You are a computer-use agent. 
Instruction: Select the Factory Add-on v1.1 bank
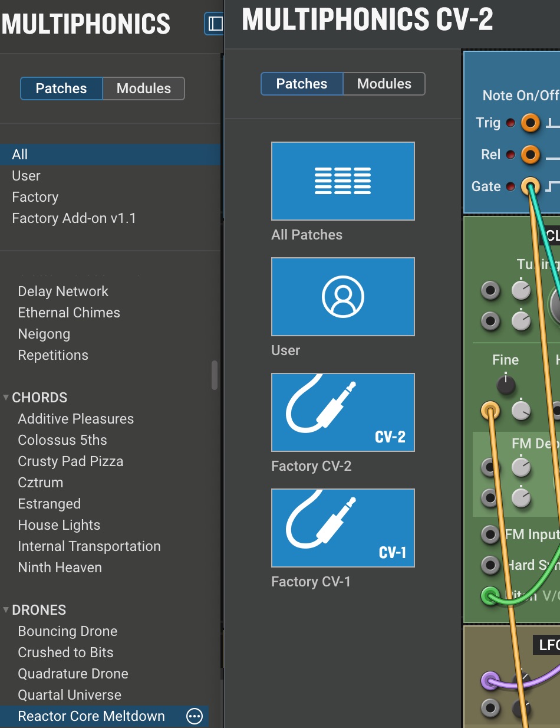(x=74, y=218)
